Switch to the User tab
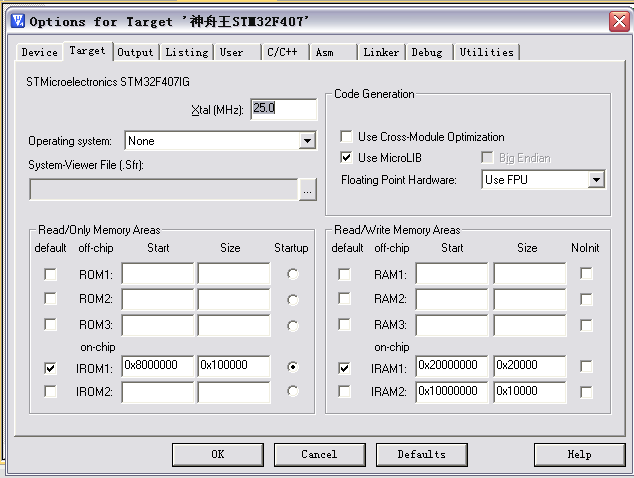The height and width of the screenshot is (478, 634). (x=238, y=53)
